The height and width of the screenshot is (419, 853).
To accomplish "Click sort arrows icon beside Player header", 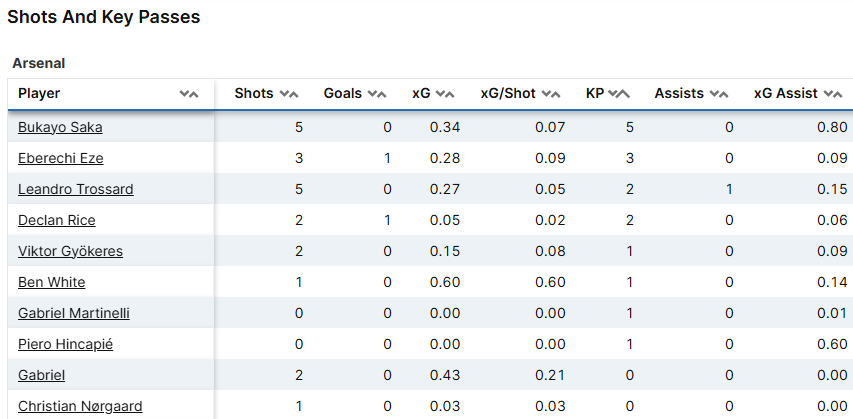I will (x=189, y=94).
